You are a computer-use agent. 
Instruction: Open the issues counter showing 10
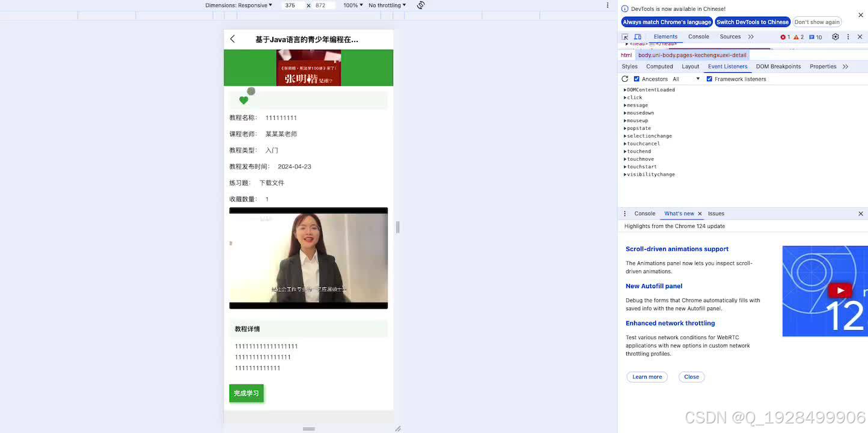[x=816, y=37]
